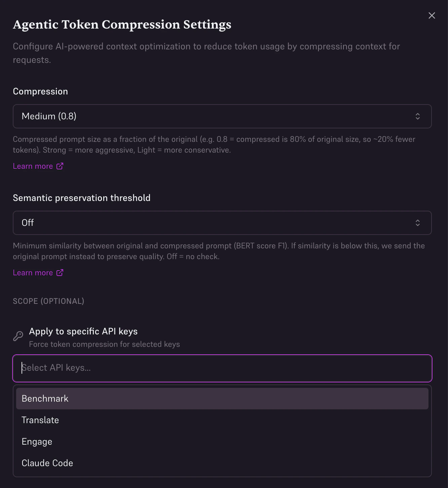Click the chevron icon on the threshold selector
This screenshot has height=488, width=448.
point(418,222)
